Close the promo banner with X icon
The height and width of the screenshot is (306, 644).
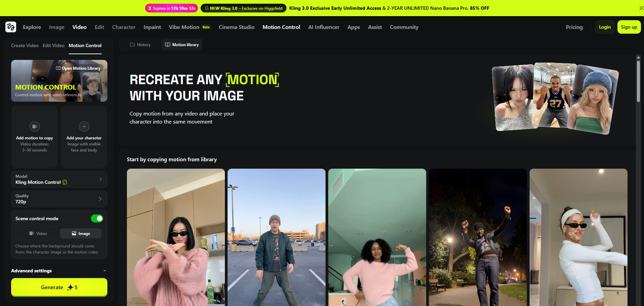coord(641,8)
